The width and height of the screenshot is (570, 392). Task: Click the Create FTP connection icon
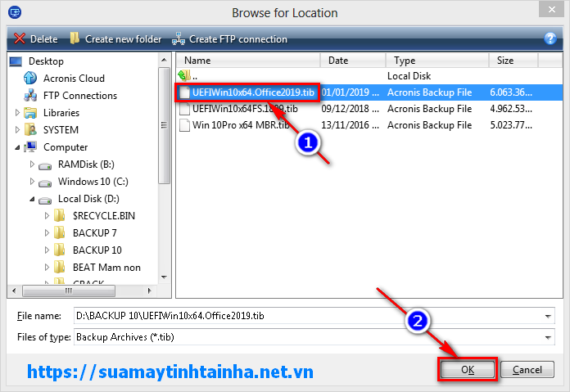(x=179, y=38)
